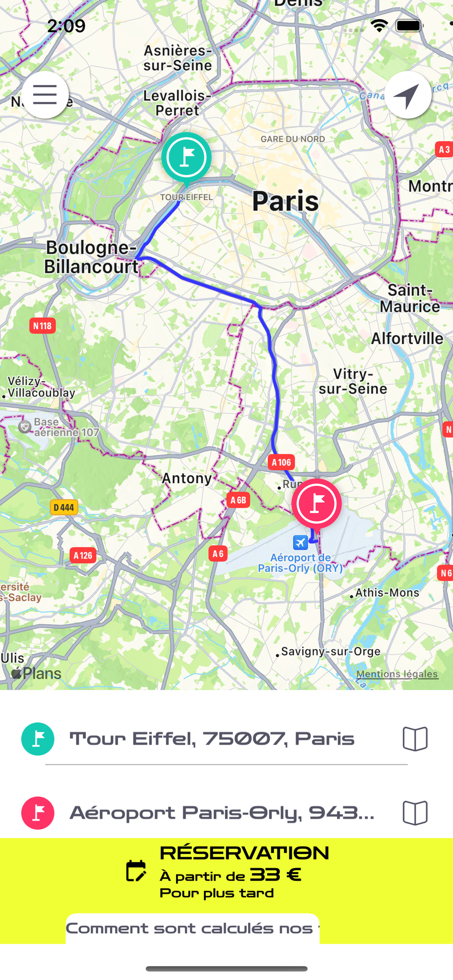
Task: Tap the Paris city label on map
Action: (x=285, y=201)
